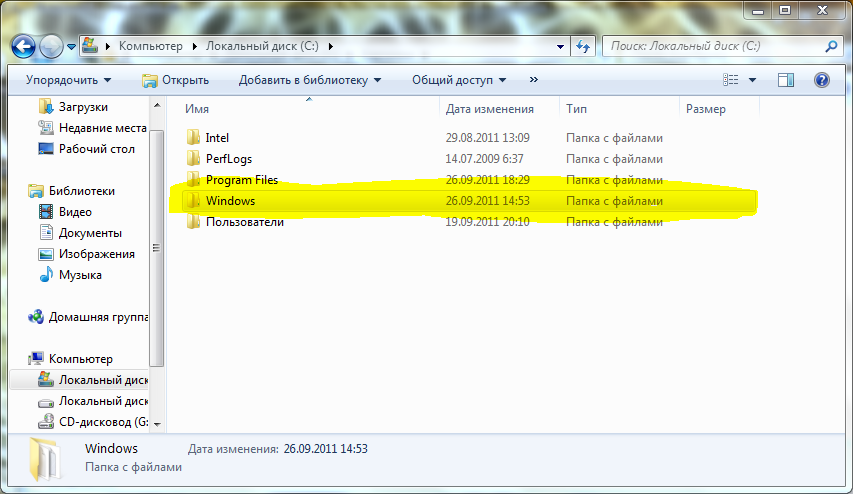Click the Открыть toolbar button

[176, 80]
